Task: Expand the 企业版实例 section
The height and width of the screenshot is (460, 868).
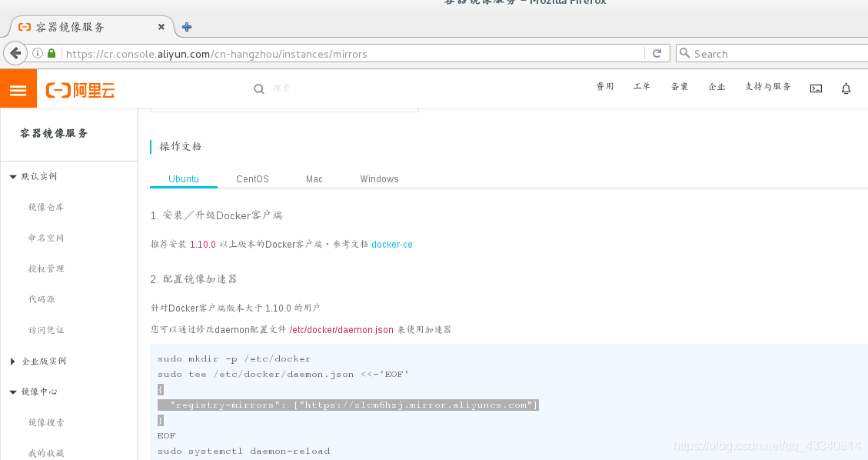Action: point(13,362)
